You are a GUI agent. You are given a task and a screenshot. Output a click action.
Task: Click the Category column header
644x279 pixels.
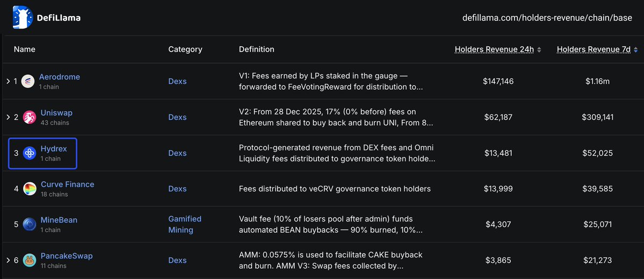185,49
